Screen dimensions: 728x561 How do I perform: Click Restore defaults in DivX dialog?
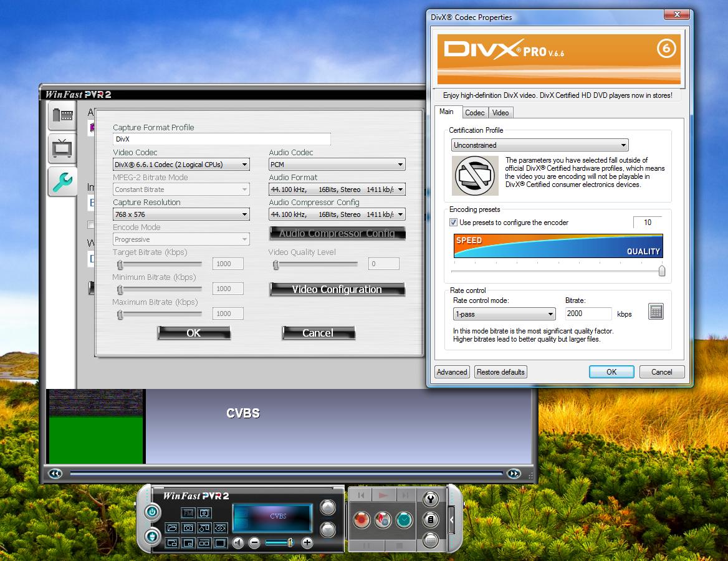[501, 372]
